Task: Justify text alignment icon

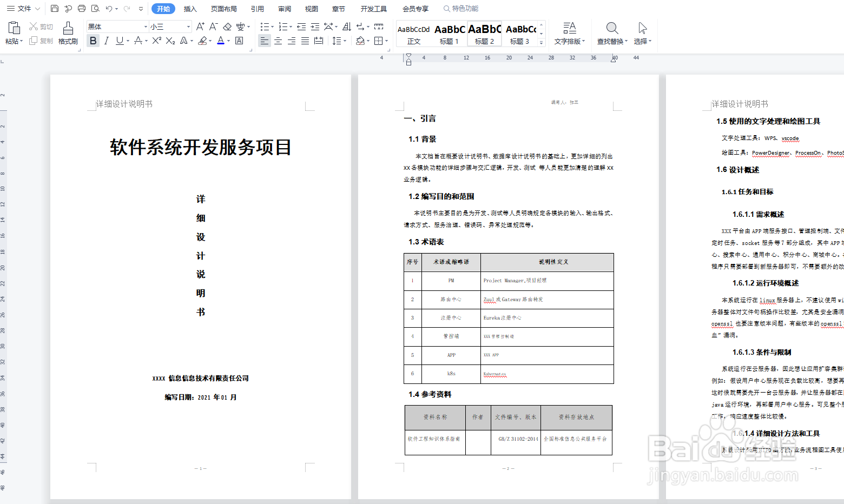Action: [305, 41]
